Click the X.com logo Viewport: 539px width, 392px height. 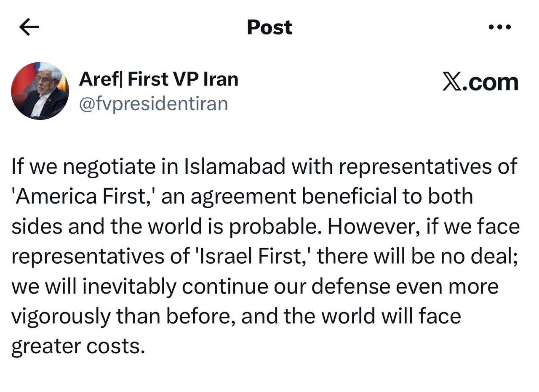coord(480,82)
